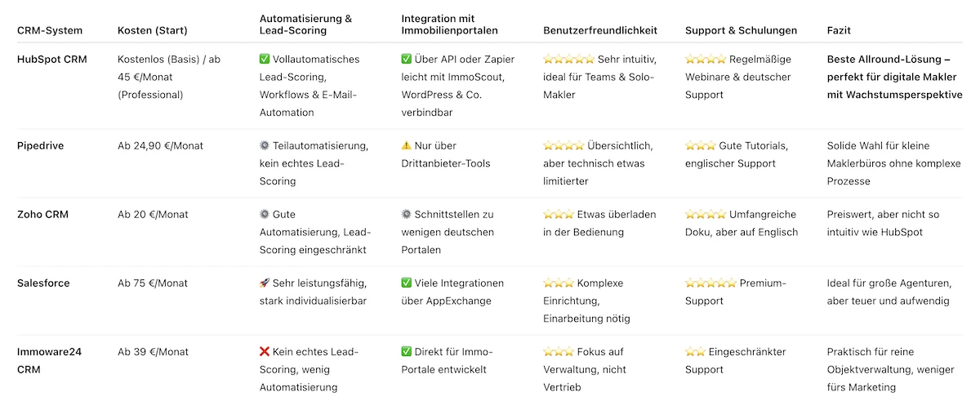The image size is (980, 410).
Task: Click the star rating beside Premium-Support
Action: click(x=710, y=283)
